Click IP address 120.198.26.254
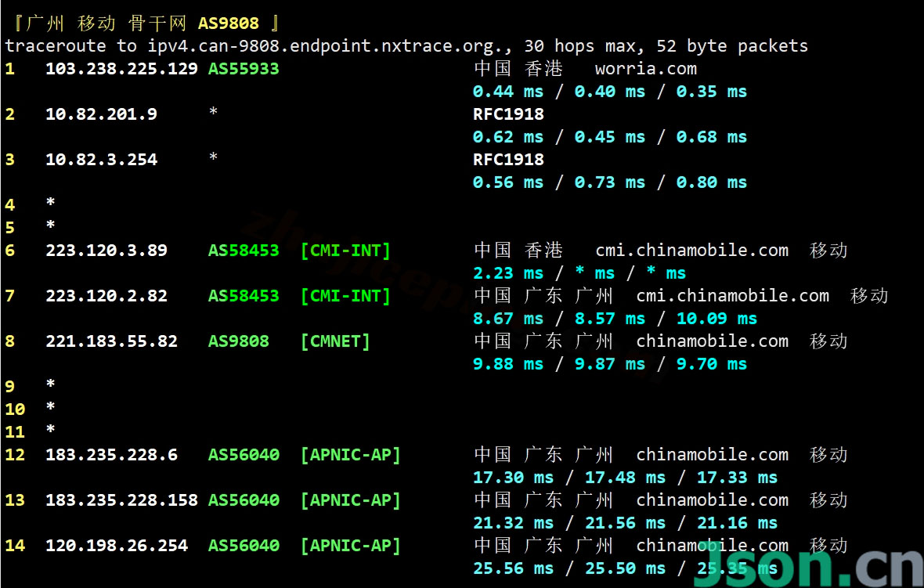924x588 pixels. pos(117,546)
